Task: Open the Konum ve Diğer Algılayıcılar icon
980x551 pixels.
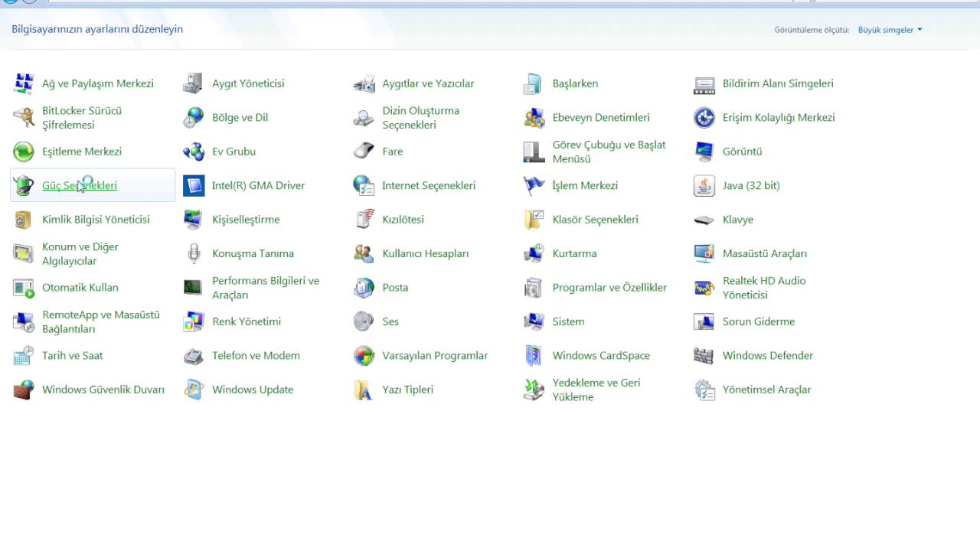Action: 24,253
